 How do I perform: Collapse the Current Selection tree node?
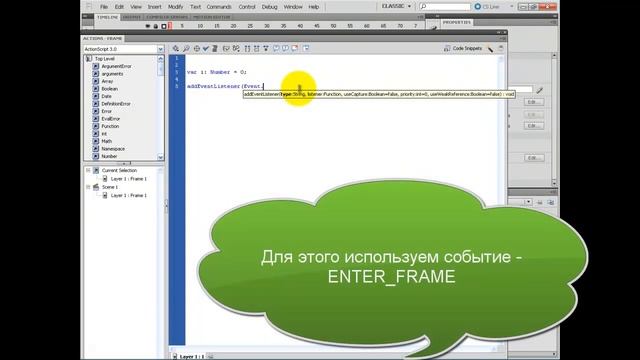point(88,170)
